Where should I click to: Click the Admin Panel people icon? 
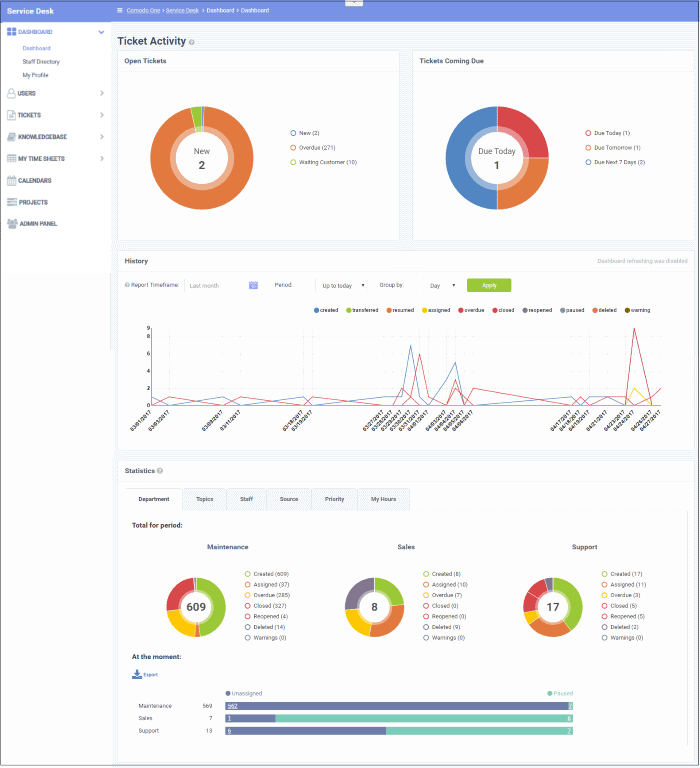11,224
